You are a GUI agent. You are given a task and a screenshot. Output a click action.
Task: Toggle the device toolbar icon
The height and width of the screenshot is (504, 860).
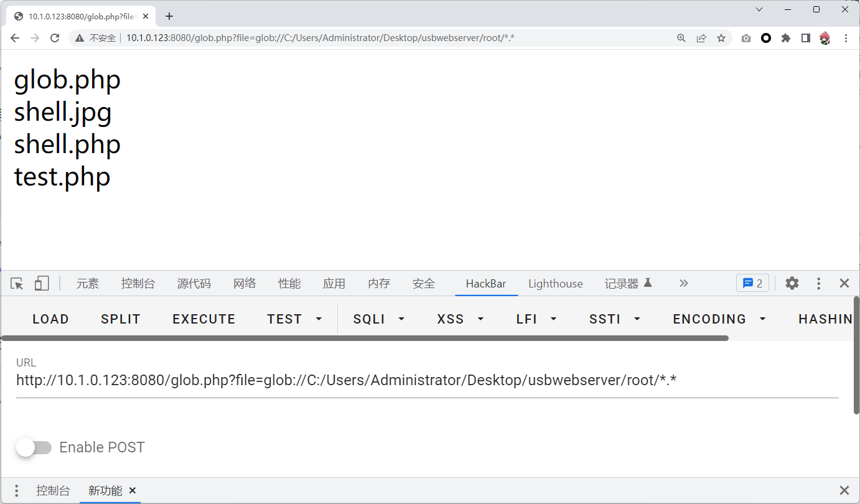point(42,284)
